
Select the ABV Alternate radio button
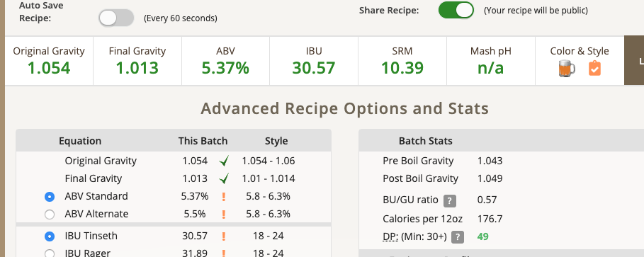tap(50, 215)
